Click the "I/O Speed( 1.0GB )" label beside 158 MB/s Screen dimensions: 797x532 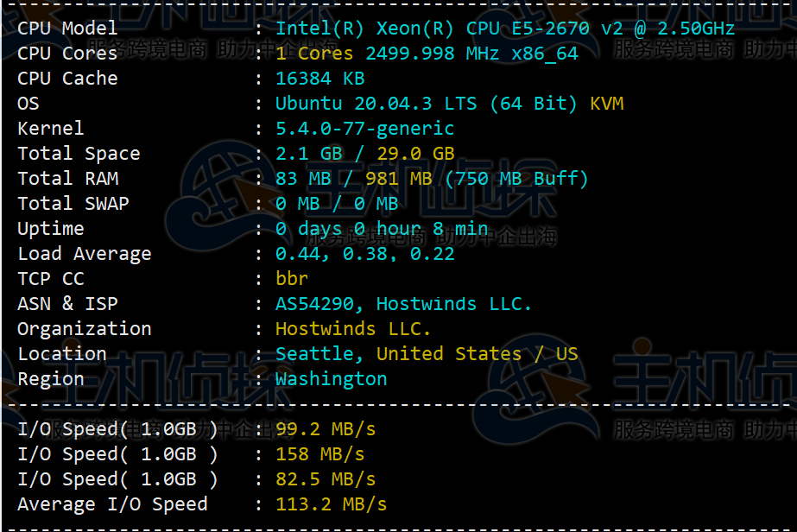coord(117,454)
